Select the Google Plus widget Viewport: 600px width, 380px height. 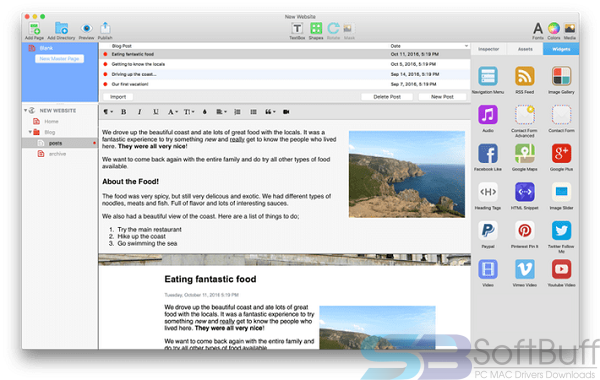pos(561,153)
